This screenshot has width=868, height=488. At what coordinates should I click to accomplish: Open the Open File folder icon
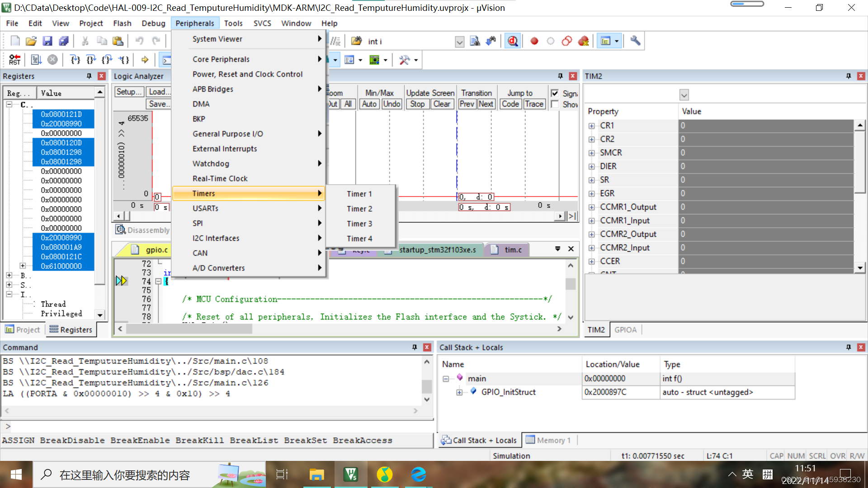tap(31, 41)
